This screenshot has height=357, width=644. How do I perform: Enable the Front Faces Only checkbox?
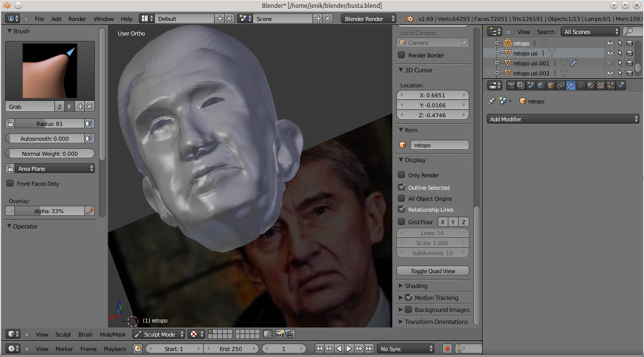tap(10, 184)
